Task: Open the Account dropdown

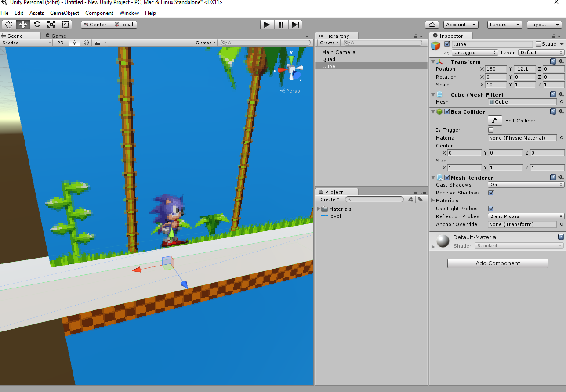Action: [x=461, y=25]
